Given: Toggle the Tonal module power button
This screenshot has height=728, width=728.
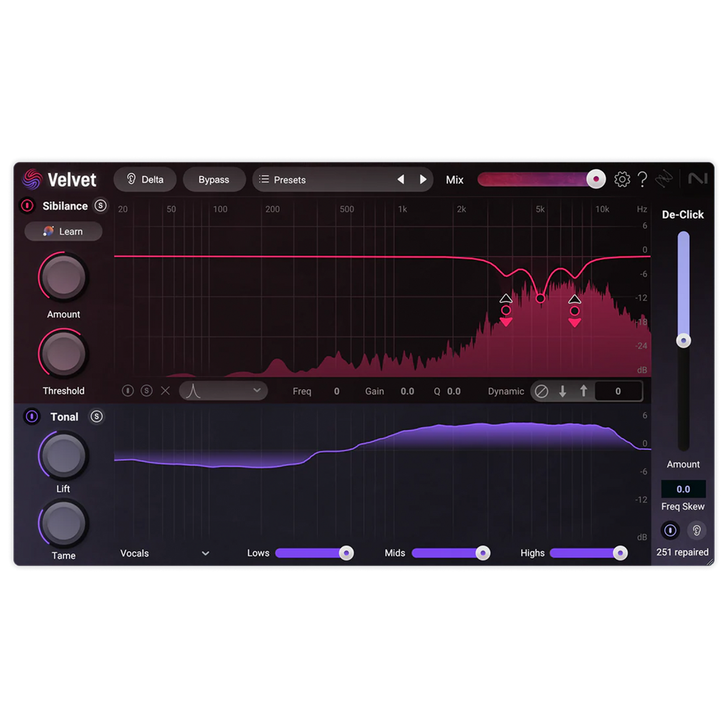Looking at the screenshot, I should (32, 417).
